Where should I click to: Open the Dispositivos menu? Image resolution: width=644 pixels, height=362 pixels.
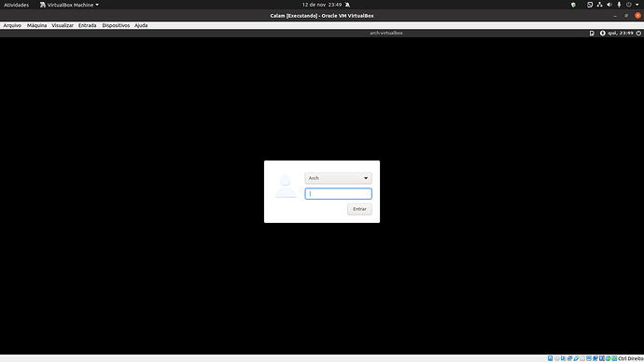click(x=116, y=25)
